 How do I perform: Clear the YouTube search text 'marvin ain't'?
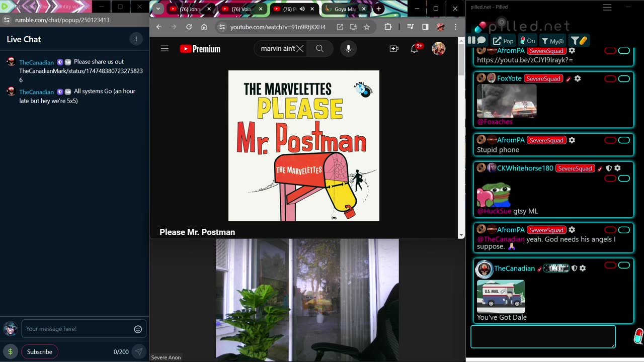pyautogui.click(x=300, y=49)
